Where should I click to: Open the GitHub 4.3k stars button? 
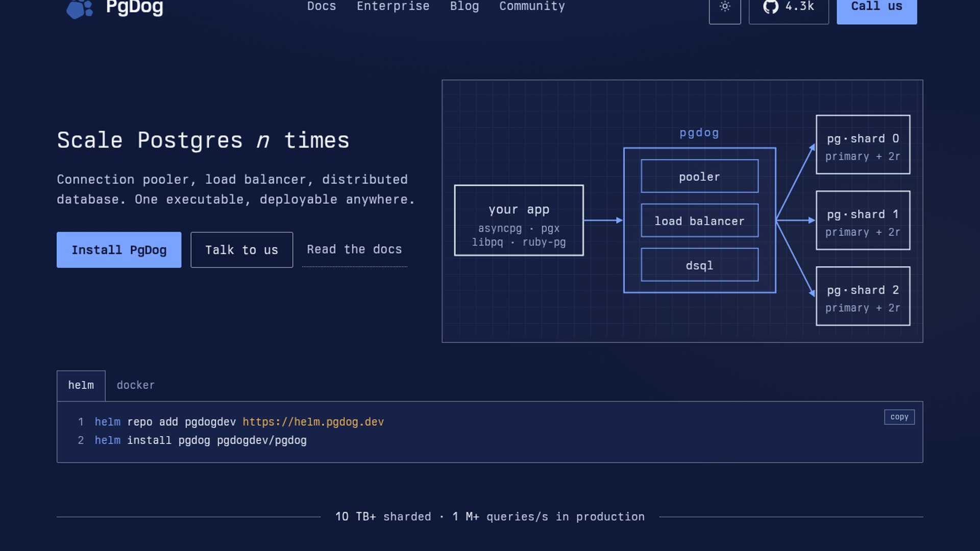789,7
